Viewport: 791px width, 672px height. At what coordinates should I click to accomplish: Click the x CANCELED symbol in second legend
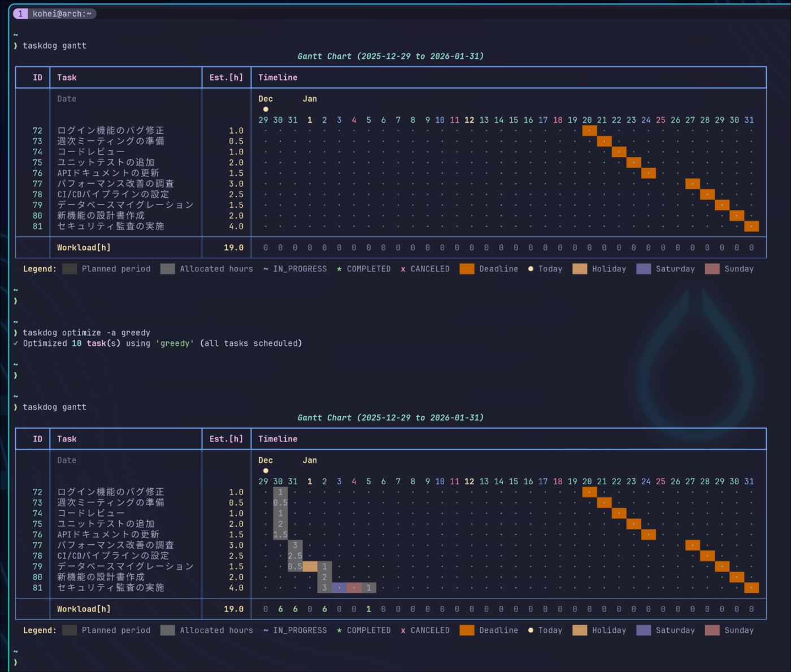[403, 630]
